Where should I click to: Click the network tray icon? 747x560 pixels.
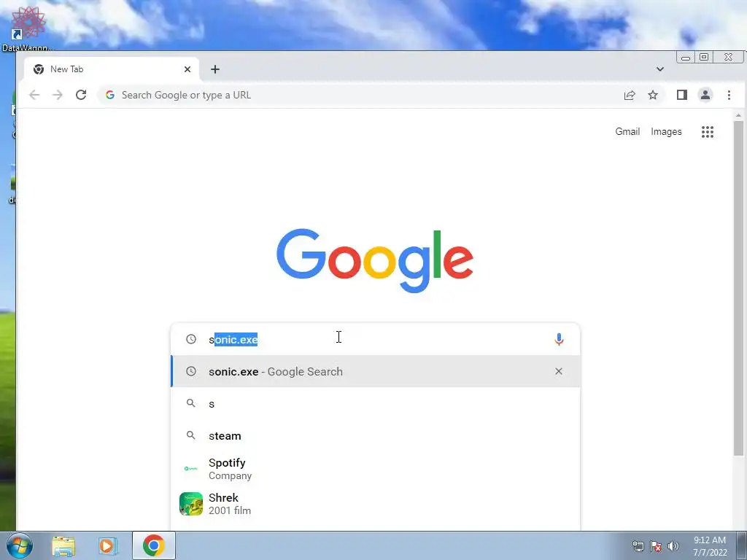pyautogui.click(x=638, y=546)
